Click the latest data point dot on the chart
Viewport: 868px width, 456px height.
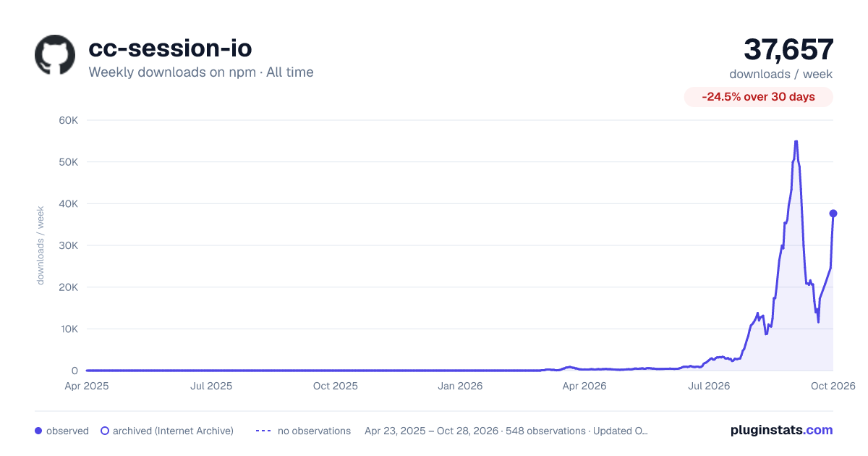pyautogui.click(x=833, y=214)
